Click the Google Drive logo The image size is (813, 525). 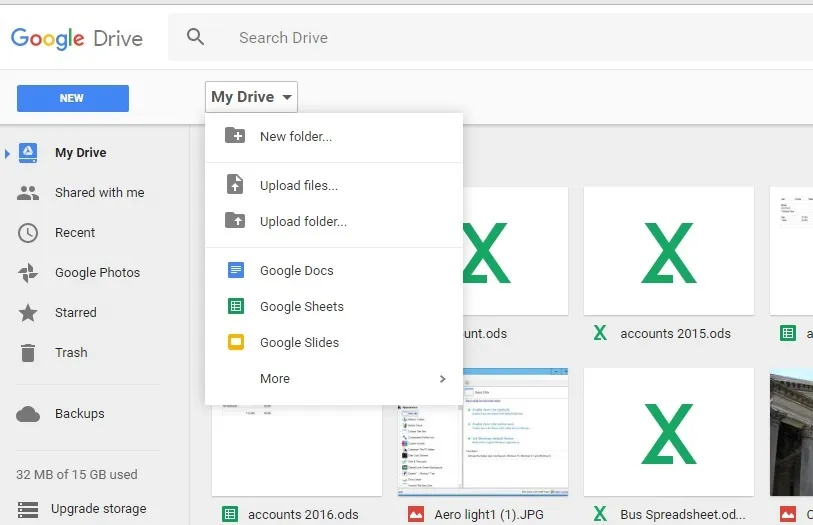pyautogui.click(x=77, y=38)
